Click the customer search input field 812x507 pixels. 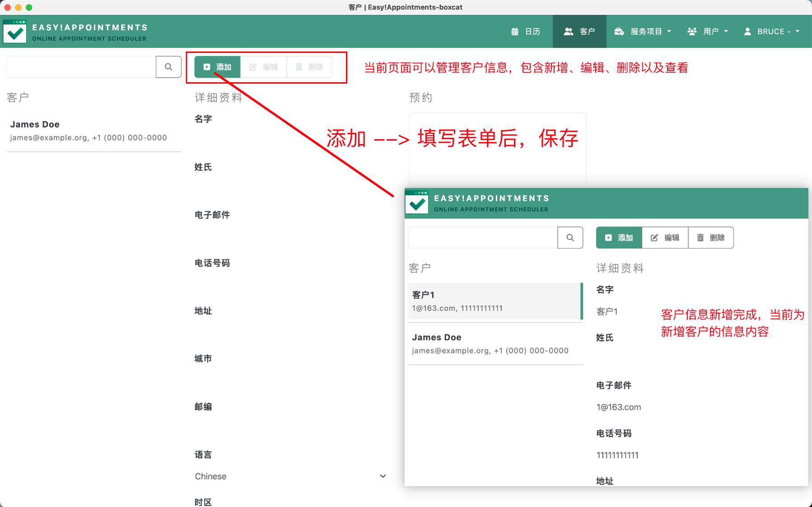click(x=81, y=67)
